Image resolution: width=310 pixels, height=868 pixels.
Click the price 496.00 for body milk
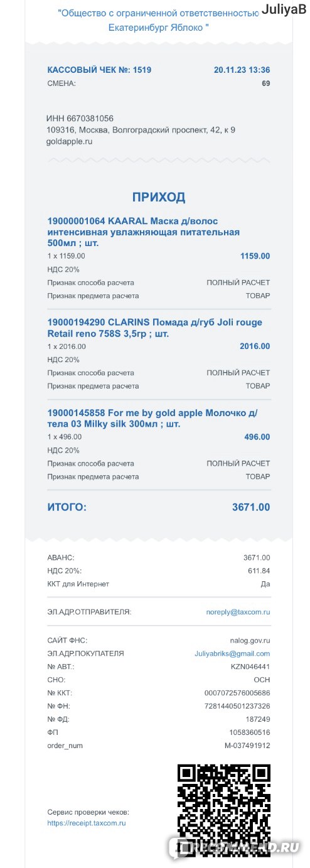257,436
